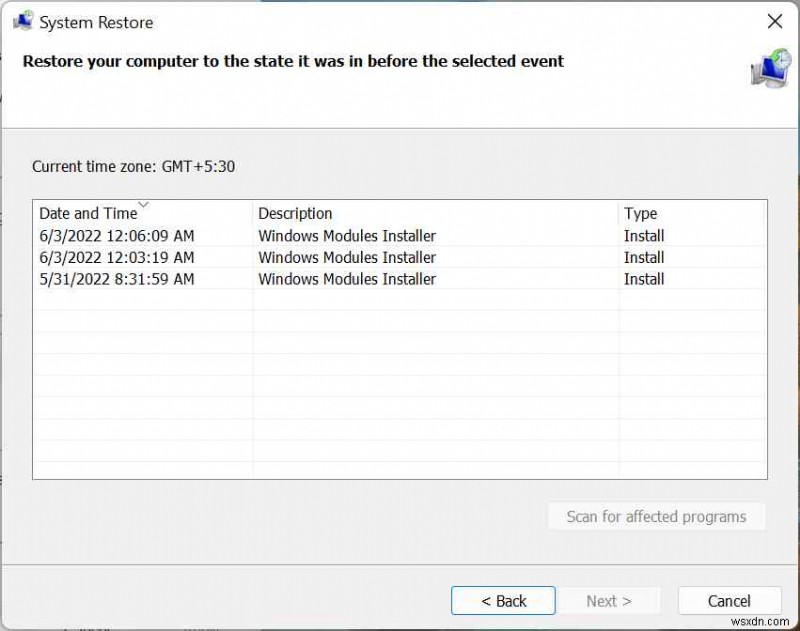Click the restore points list empty area
The image size is (800, 631).
400,390
